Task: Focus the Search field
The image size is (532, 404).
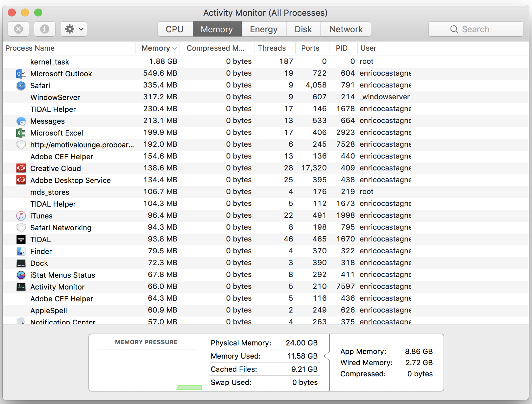Action: (476, 29)
